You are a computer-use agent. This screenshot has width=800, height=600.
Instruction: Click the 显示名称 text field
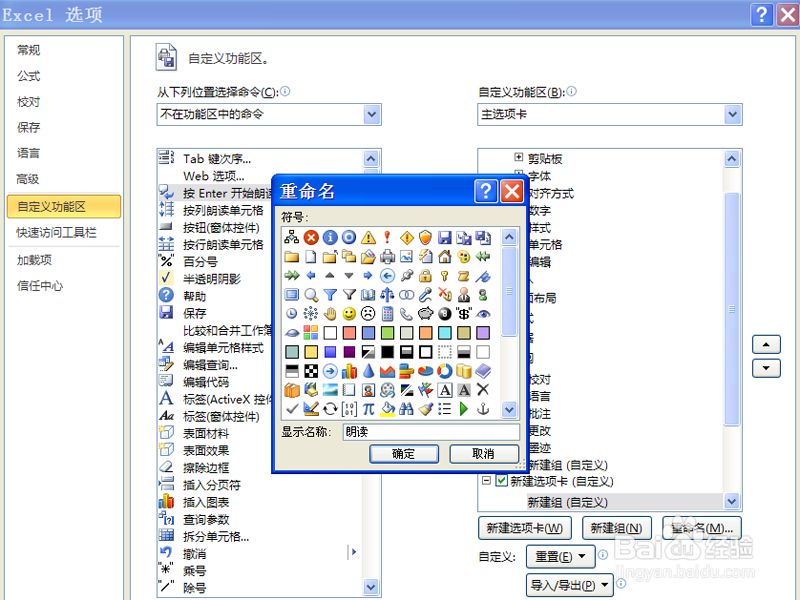point(431,432)
